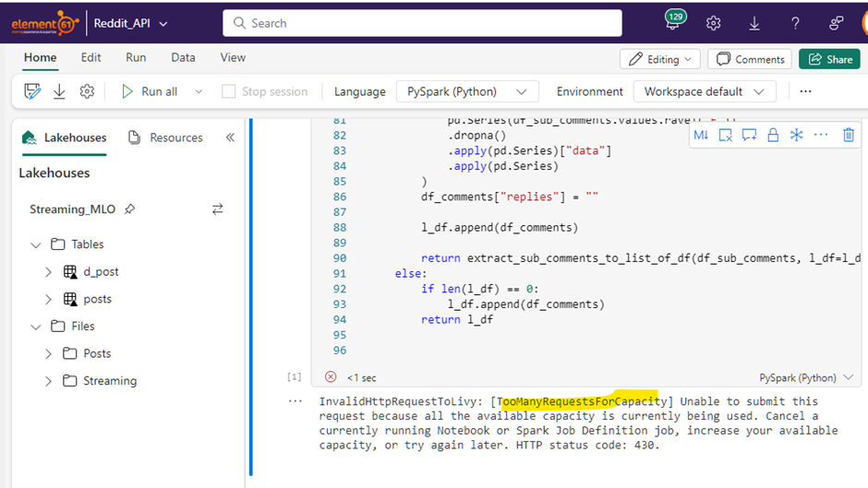Switch to the Run ribbon tab
This screenshot has height=488, width=868.
(136, 57)
